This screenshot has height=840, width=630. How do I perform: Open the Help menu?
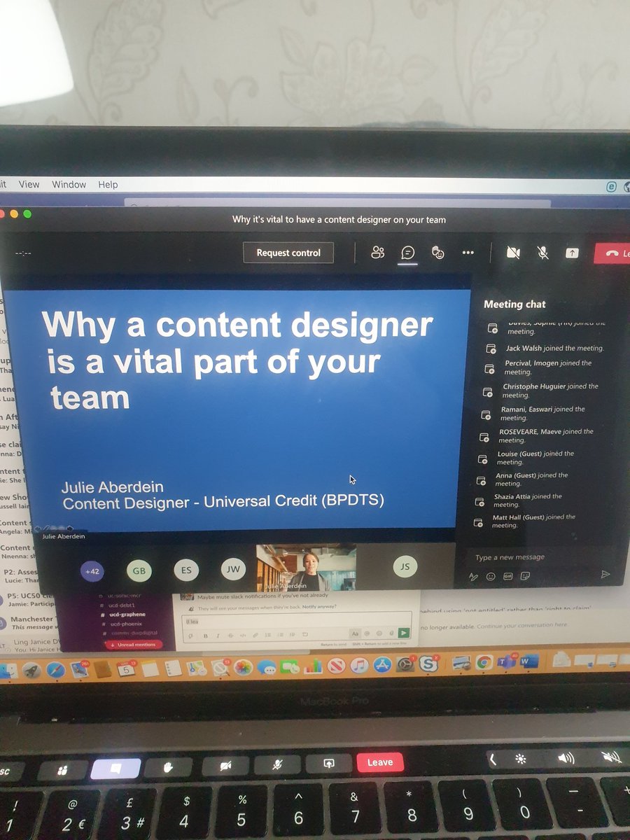pyautogui.click(x=108, y=184)
